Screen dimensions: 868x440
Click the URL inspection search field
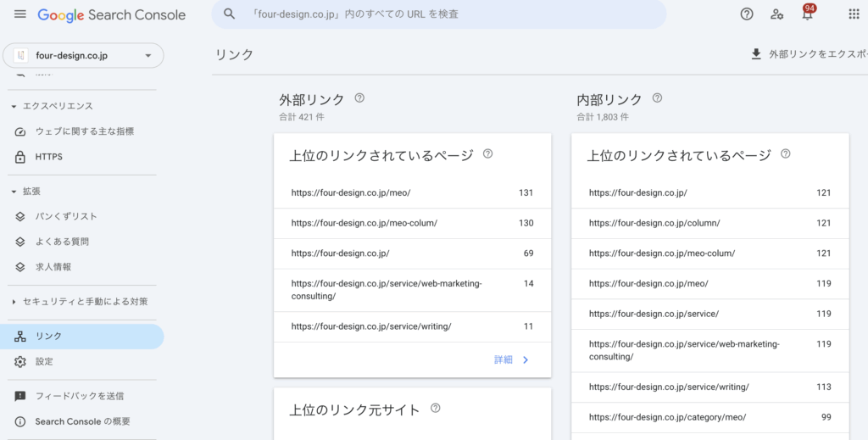point(439,14)
